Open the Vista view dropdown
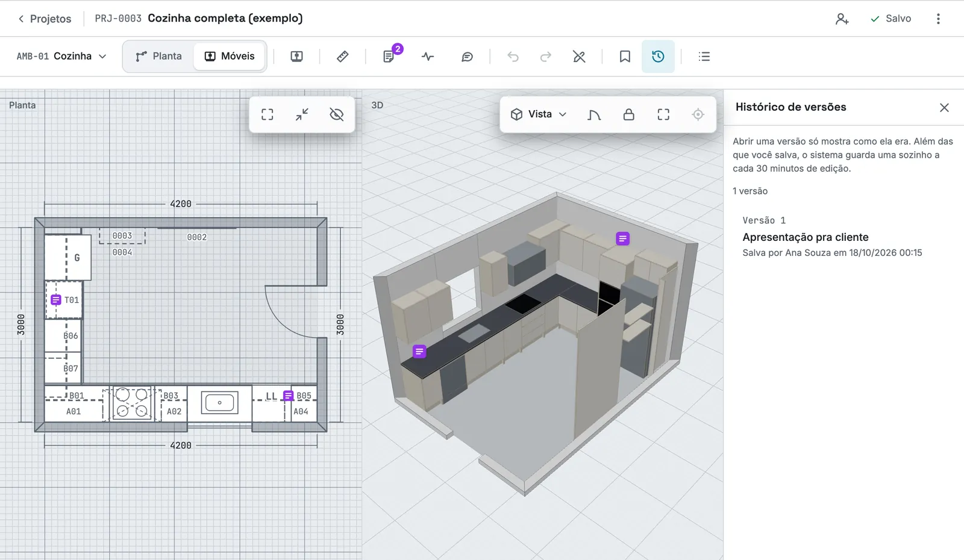The height and width of the screenshot is (560, 964). (x=539, y=114)
